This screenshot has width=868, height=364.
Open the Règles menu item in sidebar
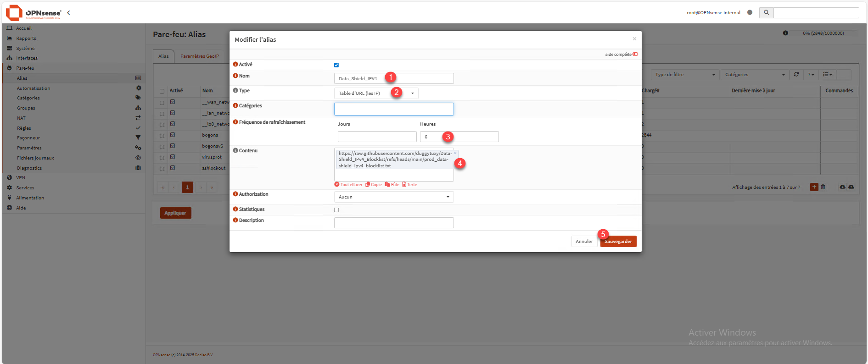coord(24,128)
